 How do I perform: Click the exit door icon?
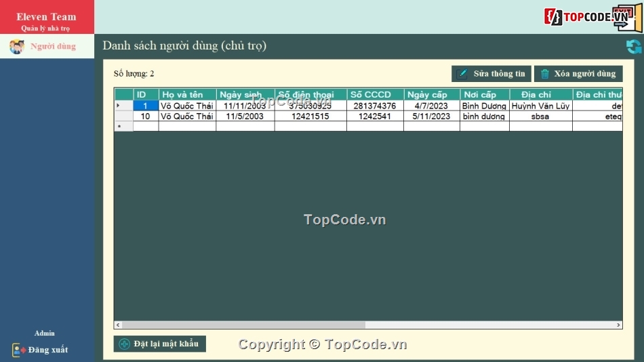[x=628, y=18]
